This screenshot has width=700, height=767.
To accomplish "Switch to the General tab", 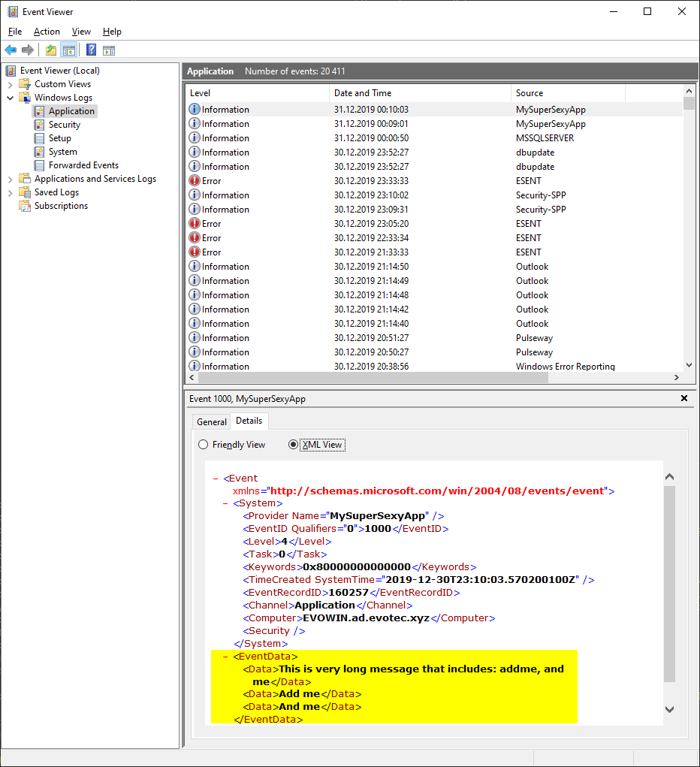I will (212, 422).
